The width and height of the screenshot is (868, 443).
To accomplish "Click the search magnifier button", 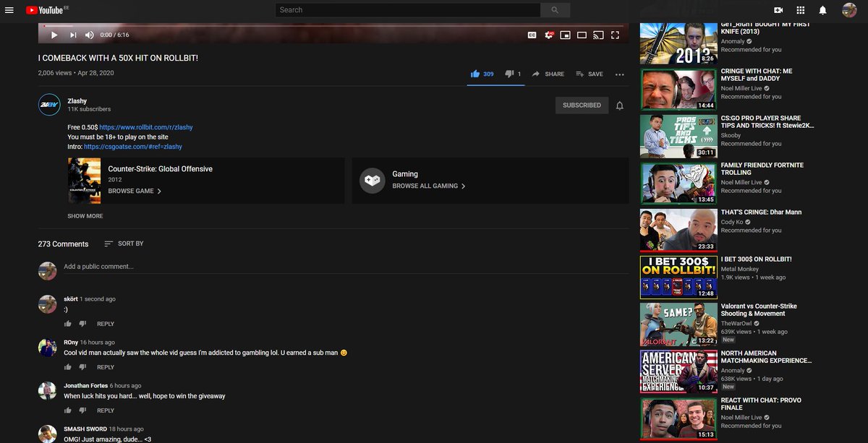I will pos(556,10).
